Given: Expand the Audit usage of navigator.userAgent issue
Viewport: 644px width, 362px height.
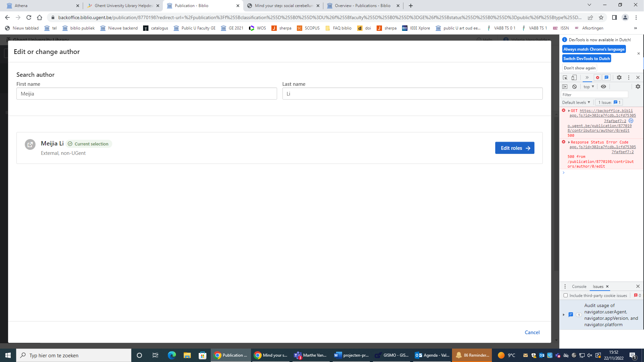Looking at the screenshot, I should pyautogui.click(x=564, y=315).
